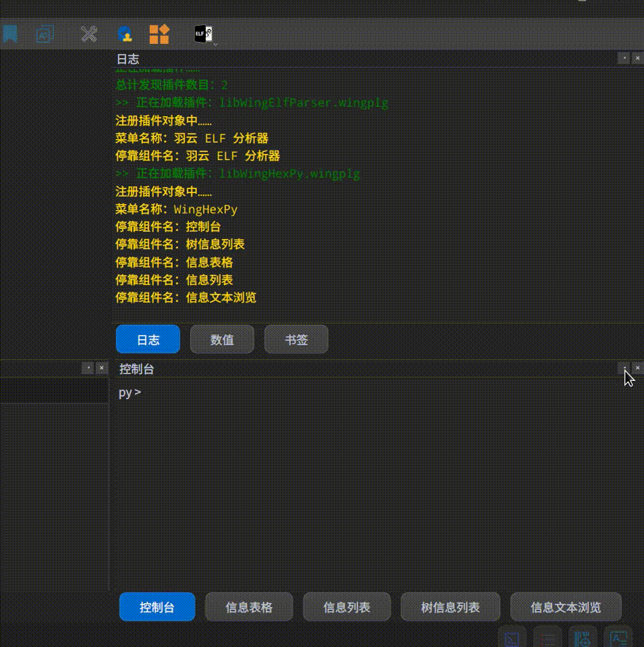This screenshot has width=644, height=647.
Task: Open the 树信息列表 panel button
Action: coord(450,606)
